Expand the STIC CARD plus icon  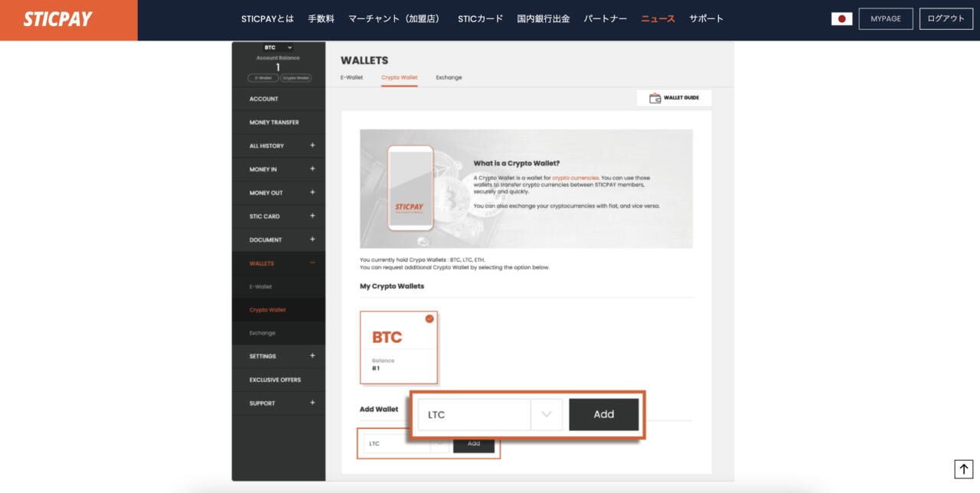pyautogui.click(x=312, y=216)
